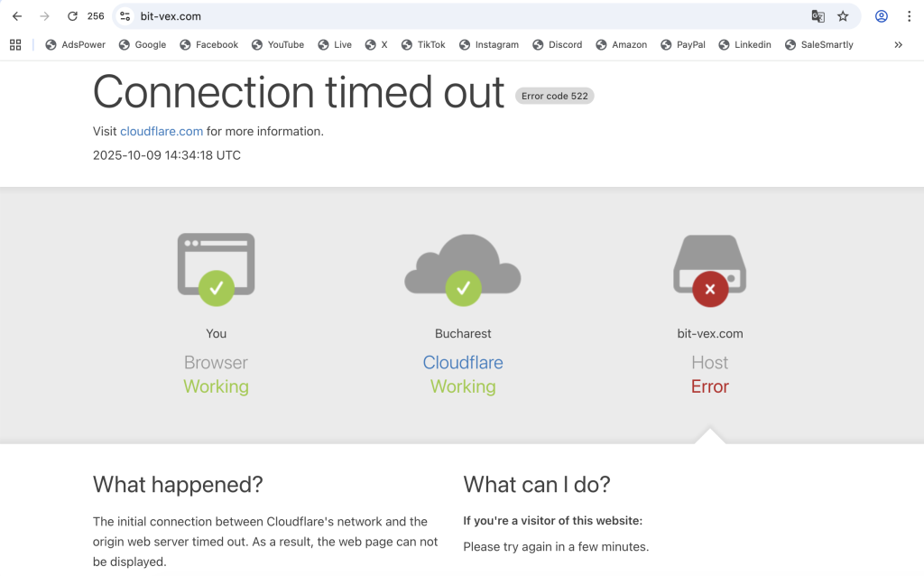This screenshot has width=924, height=576.
Task: Visit the cloudflare.com link
Action: tap(162, 131)
